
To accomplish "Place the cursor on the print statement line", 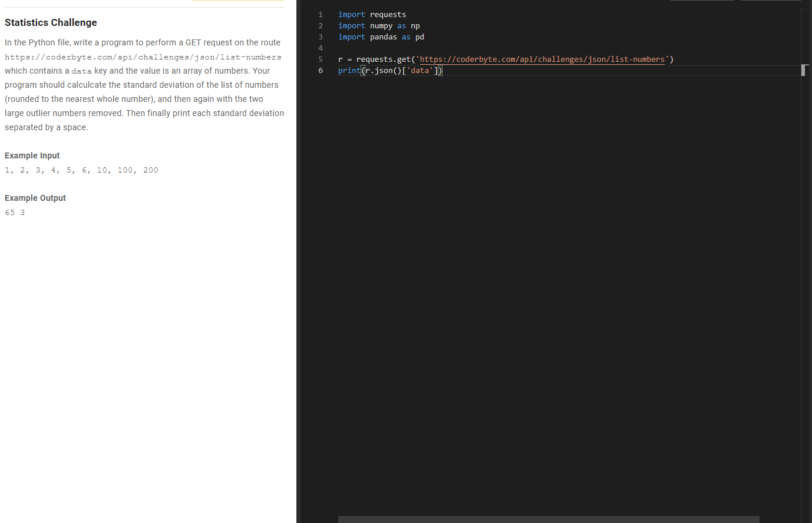I will pos(389,70).
